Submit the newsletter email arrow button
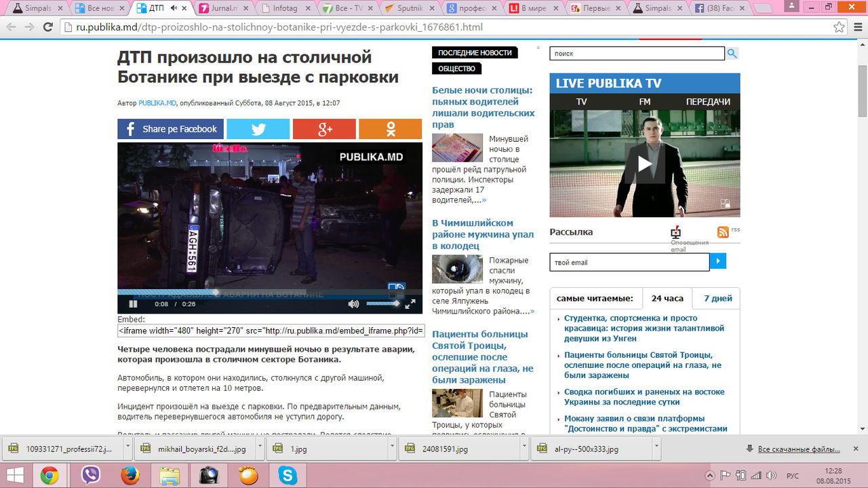Screen dimensions: 868x488 click(718, 261)
